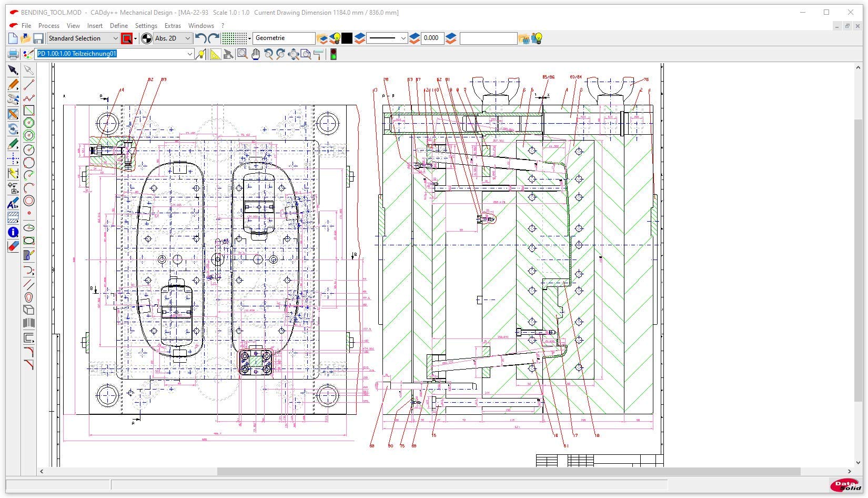Open the Settings menu

[146, 25]
